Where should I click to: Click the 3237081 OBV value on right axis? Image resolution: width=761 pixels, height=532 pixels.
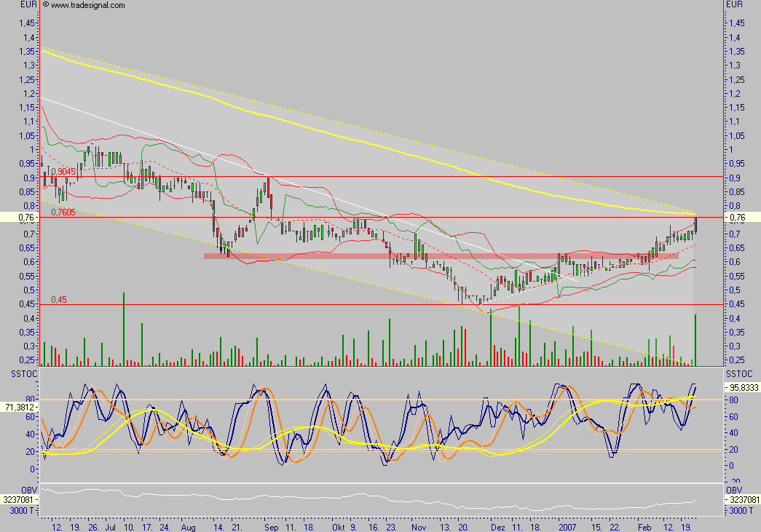point(743,501)
